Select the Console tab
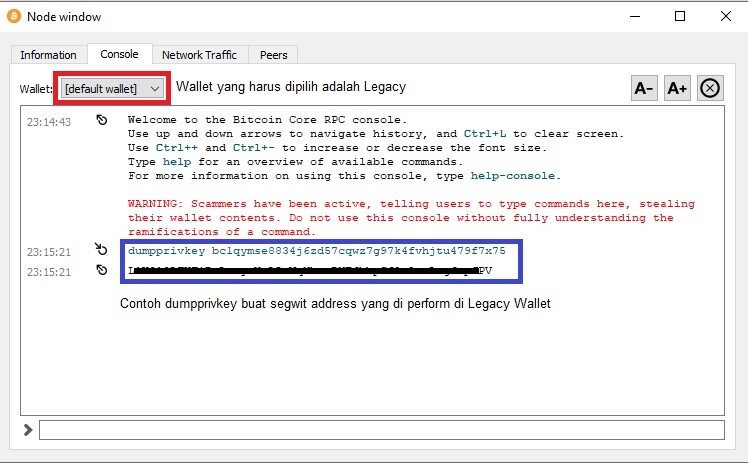The image size is (748, 463). coord(119,54)
